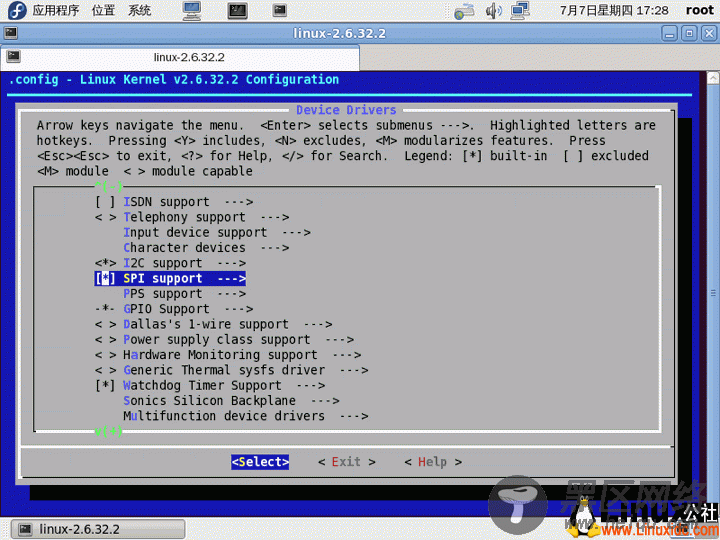Select the linux-2.6.32.2 terminal tab
This screenshot has width=720, height=540.
[x=180, y=57]
